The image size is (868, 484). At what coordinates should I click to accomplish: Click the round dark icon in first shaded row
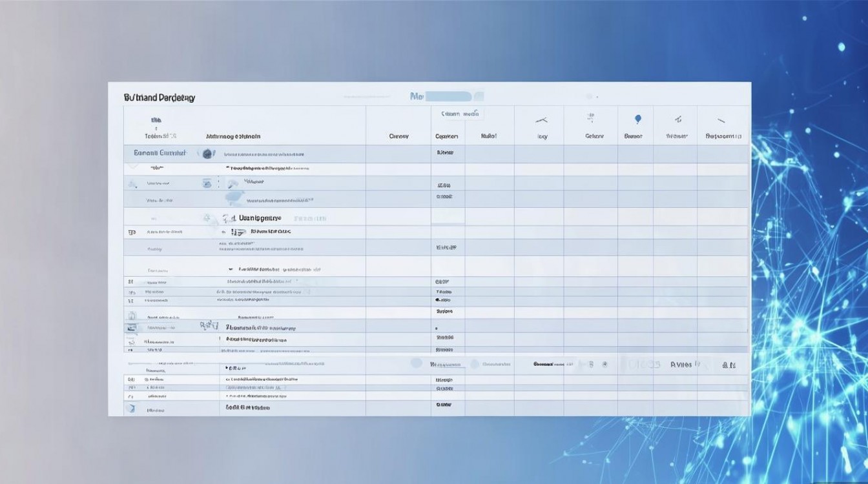point(207,154)
